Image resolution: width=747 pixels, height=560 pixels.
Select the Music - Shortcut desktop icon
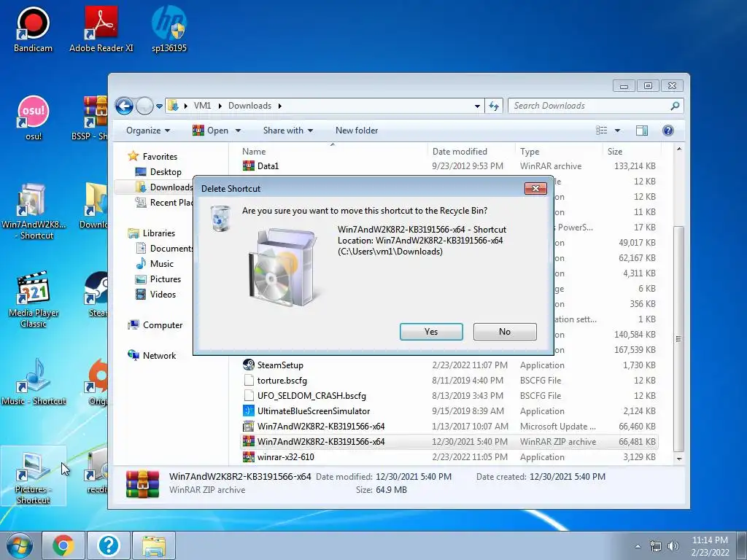pos(33,382)
